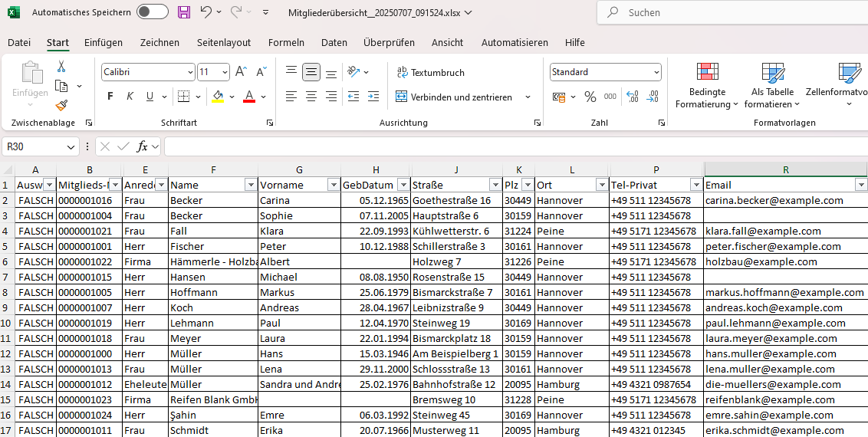Viewport: 868px width, 437px height.
Task: Click the increase font size icon
Action: coord(241,72)
